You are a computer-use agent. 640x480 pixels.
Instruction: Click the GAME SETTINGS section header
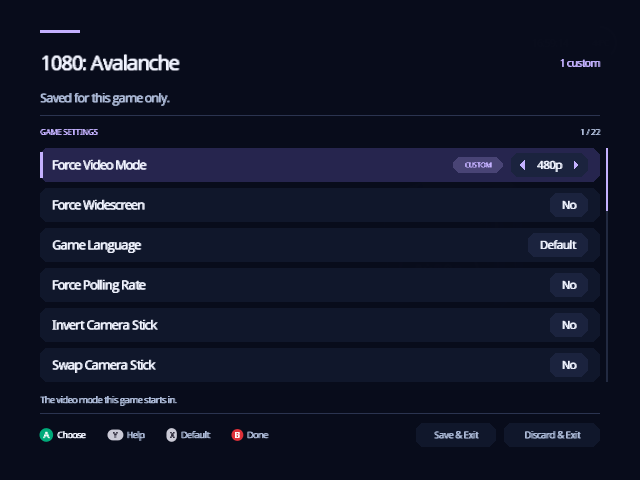click(69, 132)
